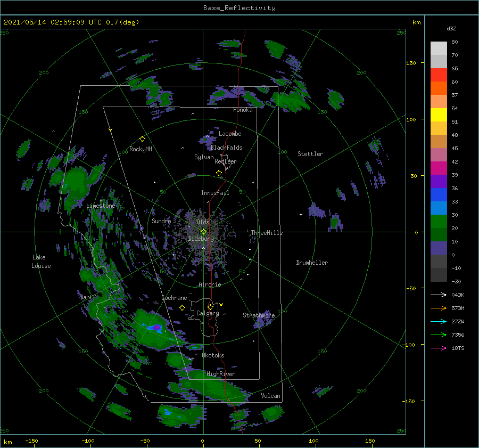This screenshot has height=448, width=479.
Task: Click the magenta storm core southwest of Cochrane
Action: (156, 328)
